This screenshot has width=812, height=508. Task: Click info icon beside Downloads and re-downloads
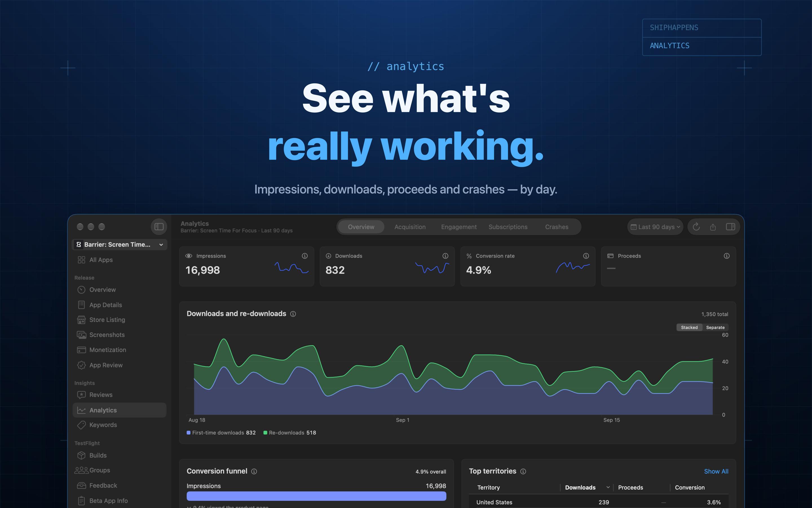[293, 314]
